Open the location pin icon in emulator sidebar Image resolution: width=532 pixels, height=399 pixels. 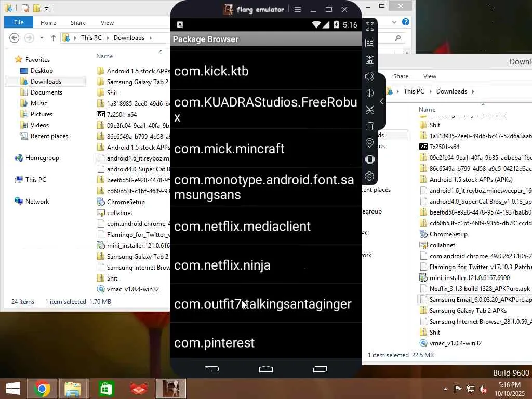(x=370, y=143)
